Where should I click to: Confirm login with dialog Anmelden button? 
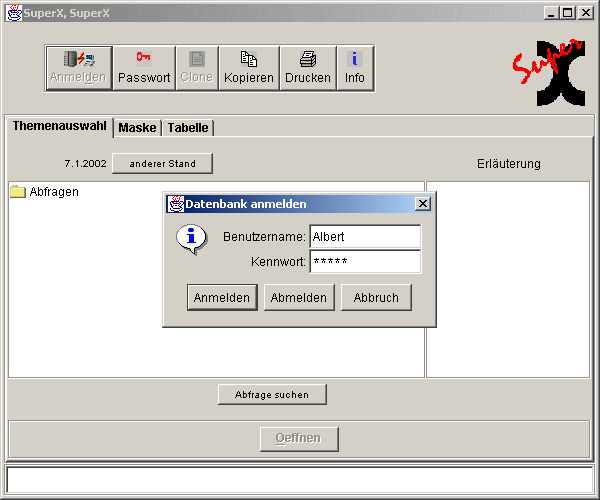click(x=222, y=297)
